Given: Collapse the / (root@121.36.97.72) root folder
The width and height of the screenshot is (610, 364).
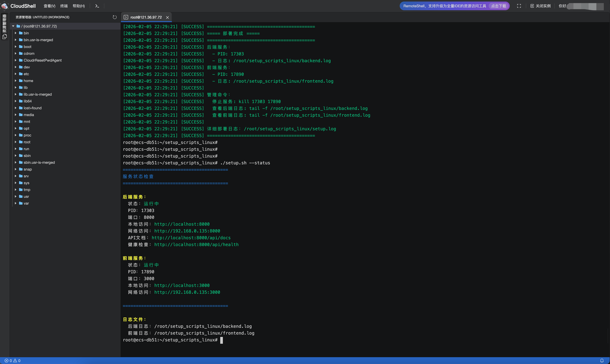Looking at the screenshot, I should pyautogui.click(x=13, y=26).
